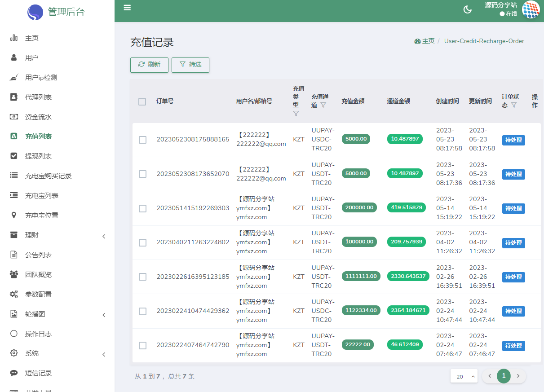Click the filter icon beside 订单状态 header
The width and height of the screenshot is (544, 392).
click(513, 105)
